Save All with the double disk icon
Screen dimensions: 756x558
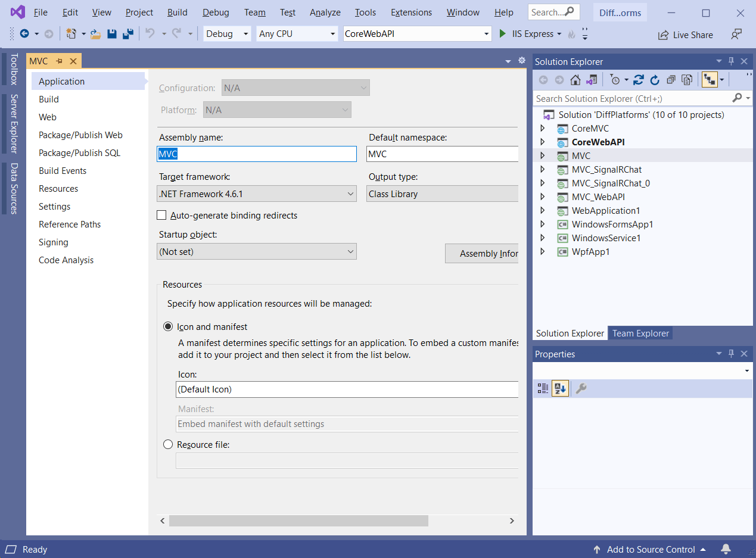pos(127,34)
